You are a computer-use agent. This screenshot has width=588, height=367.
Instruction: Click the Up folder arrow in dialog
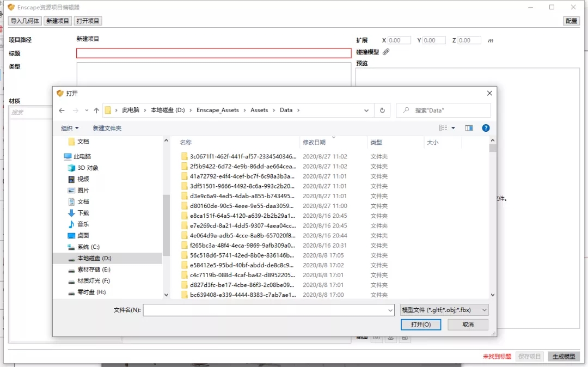(x=96, y=111)
